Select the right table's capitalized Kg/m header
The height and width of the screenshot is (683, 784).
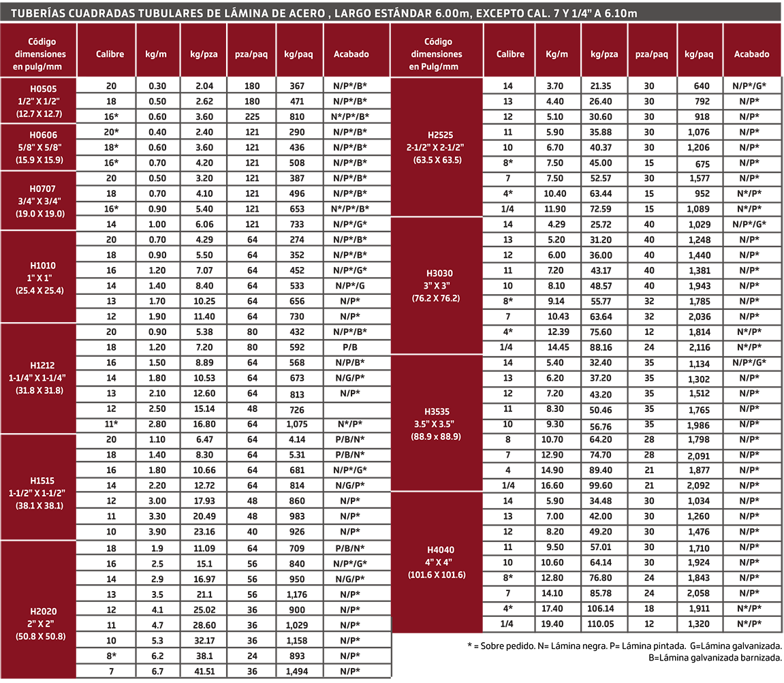pos(556,54)
